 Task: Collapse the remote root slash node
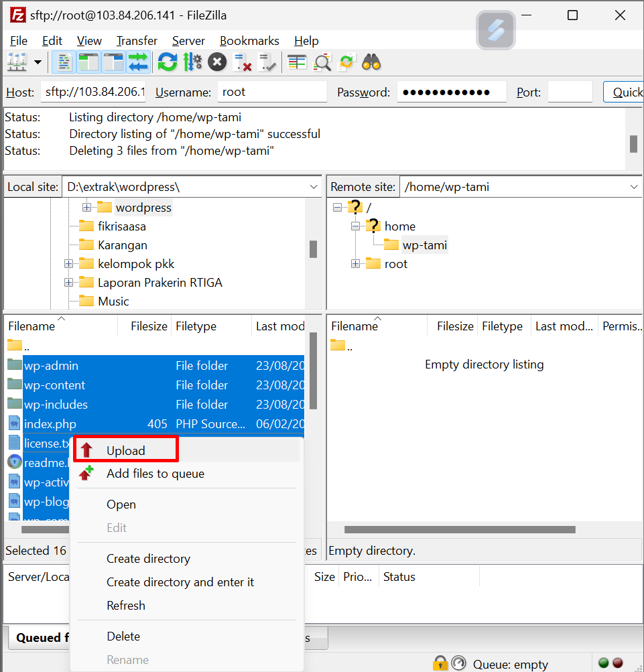[x=338, y=208]
